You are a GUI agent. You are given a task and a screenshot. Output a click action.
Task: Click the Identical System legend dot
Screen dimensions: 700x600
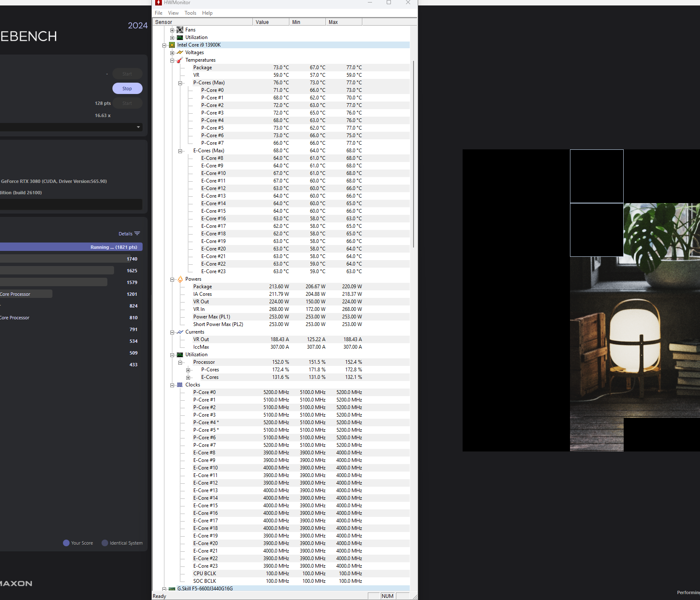pos(105,543)
